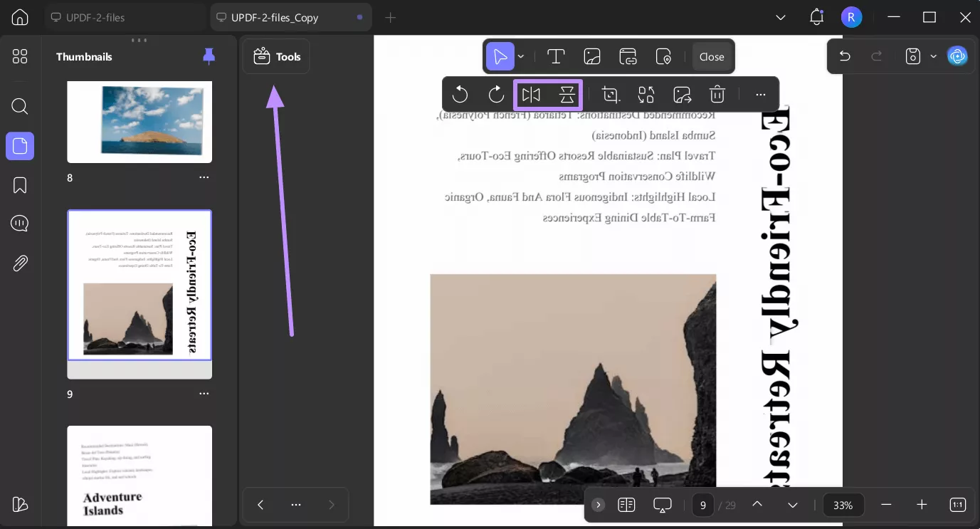Flip the image horizontally
The image size is (980, 529).
coord(531,94)
